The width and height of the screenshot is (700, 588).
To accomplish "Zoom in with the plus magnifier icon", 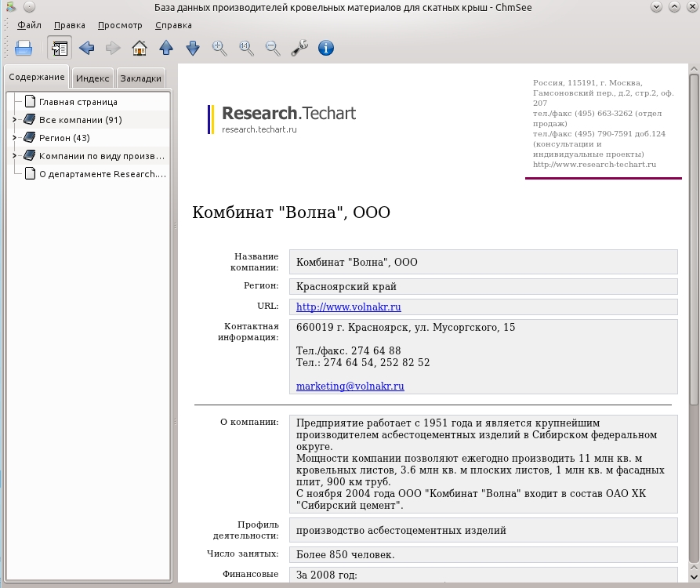I will 219,48.
